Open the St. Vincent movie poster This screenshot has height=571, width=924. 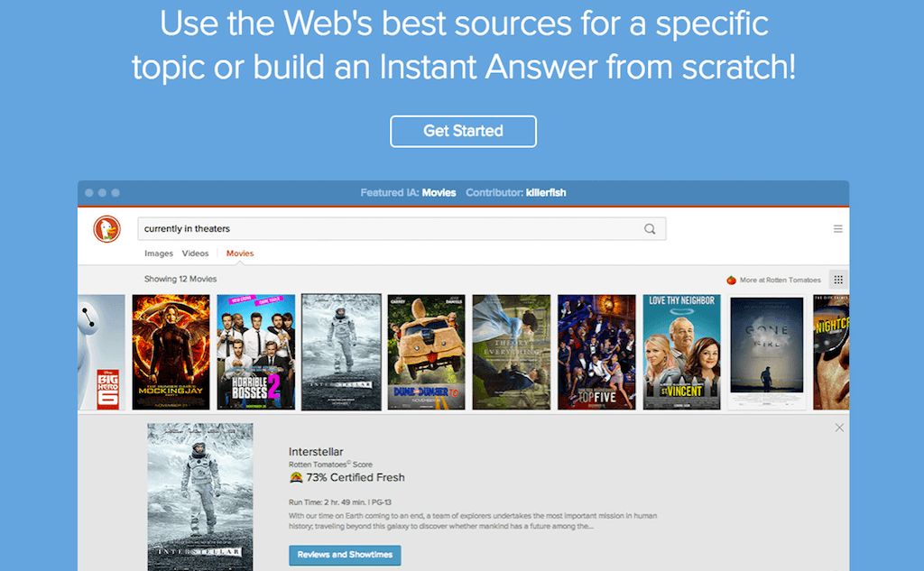pos(681,352)
